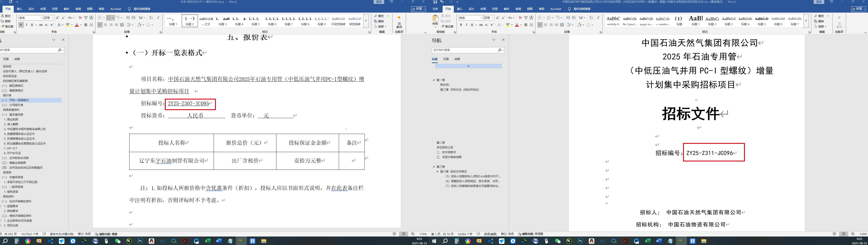Increase font size in left Word window
The width and height of the screenshot is (868, 245).
pos(58,17)
